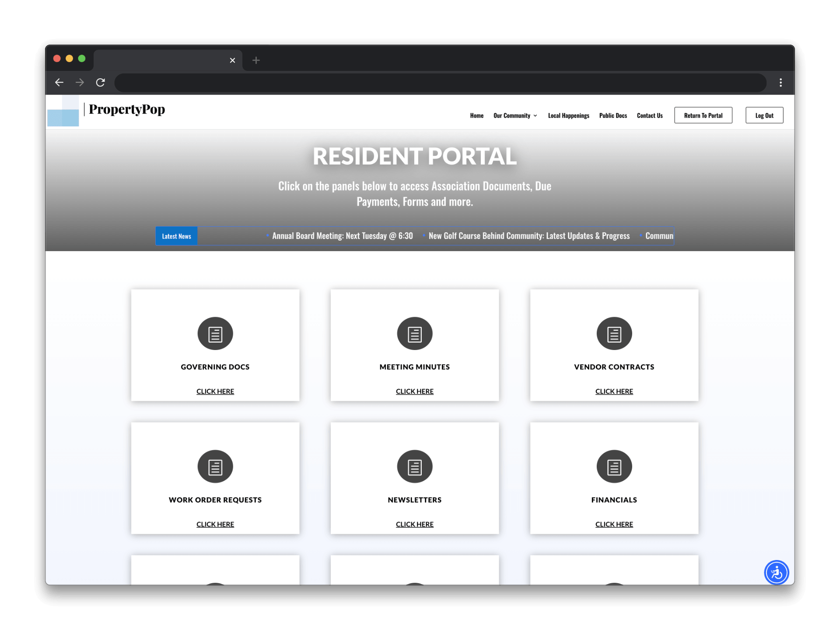
Task: Click the FINANCIALS heading text
Action: point(614,500)
